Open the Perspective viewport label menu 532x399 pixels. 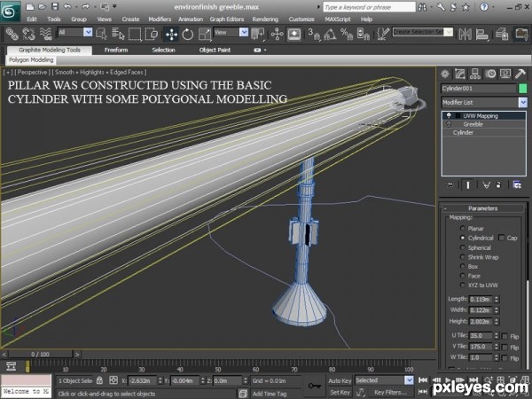pos(32,73)
